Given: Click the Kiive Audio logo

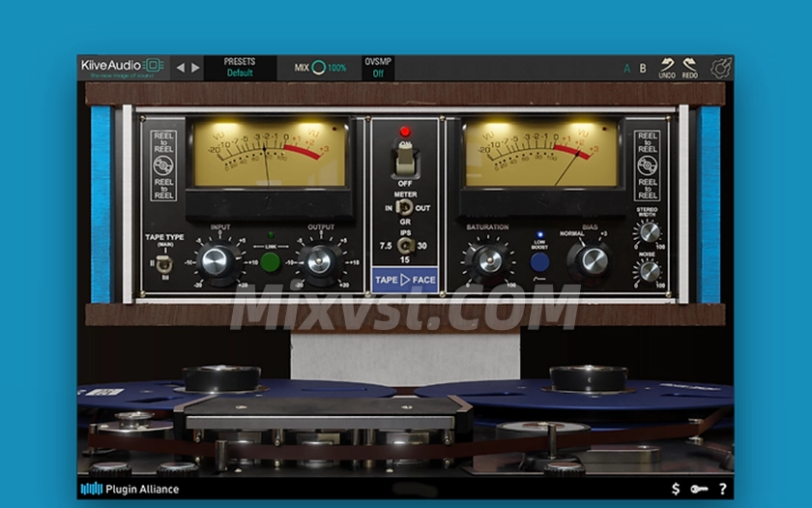Looking at the screenshot, I should point(122,68).
